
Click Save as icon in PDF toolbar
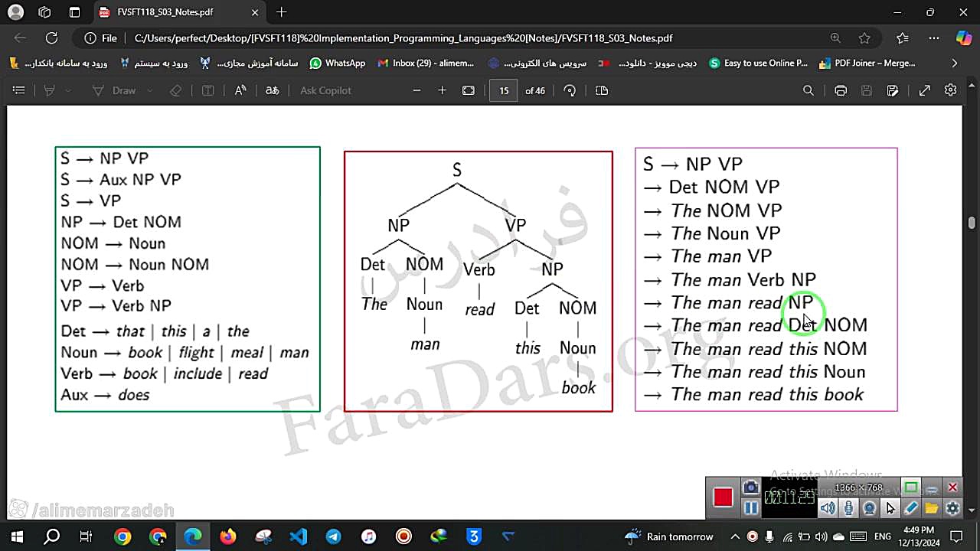point(893,90)
